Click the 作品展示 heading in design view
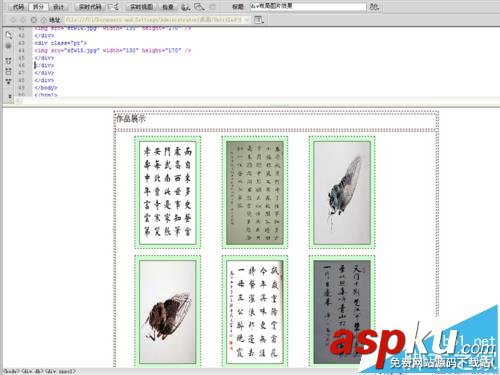The width and height of the screenshot is (500, 375). tap(130, 118)
